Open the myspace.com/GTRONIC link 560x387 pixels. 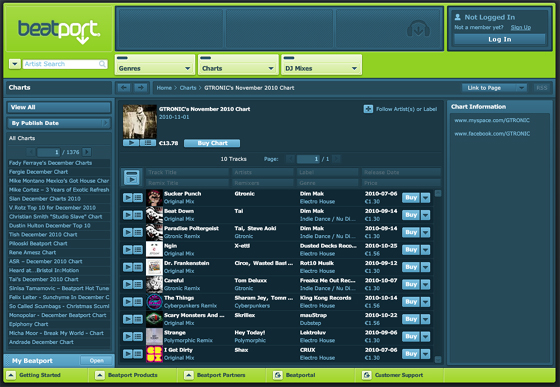coord(492,120)
